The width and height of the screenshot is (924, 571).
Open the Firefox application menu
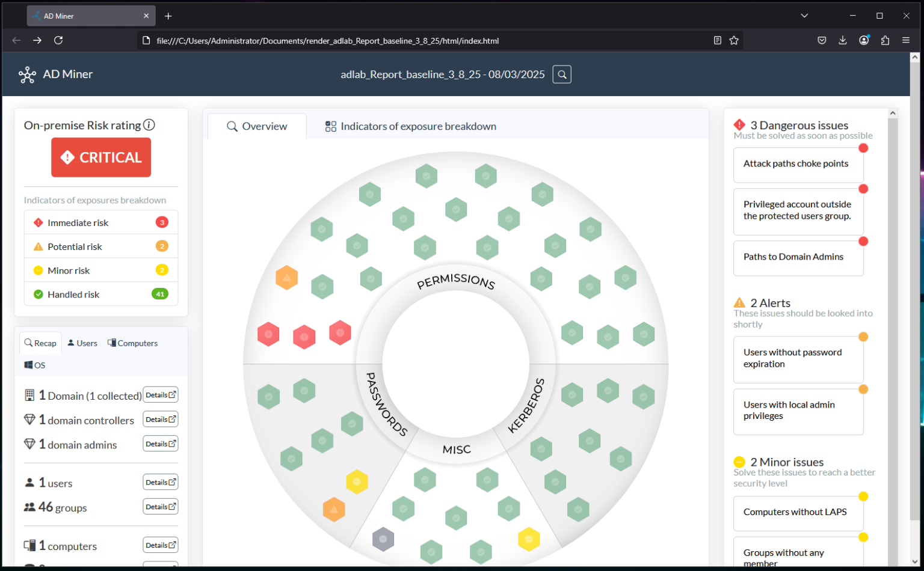906,40
